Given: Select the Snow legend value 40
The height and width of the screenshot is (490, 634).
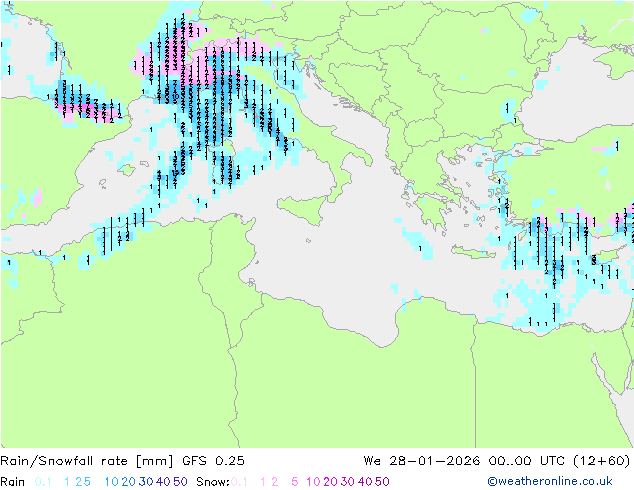Looking at the screenshot, I should tap(365, 482).
